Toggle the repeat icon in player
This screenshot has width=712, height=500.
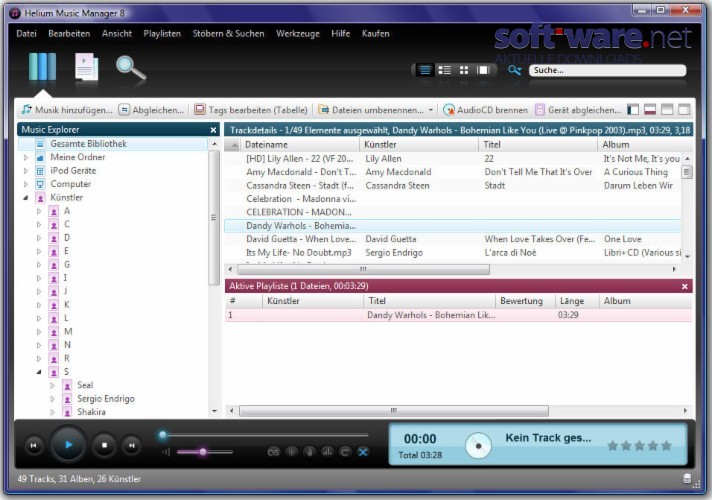click(345, 452)
